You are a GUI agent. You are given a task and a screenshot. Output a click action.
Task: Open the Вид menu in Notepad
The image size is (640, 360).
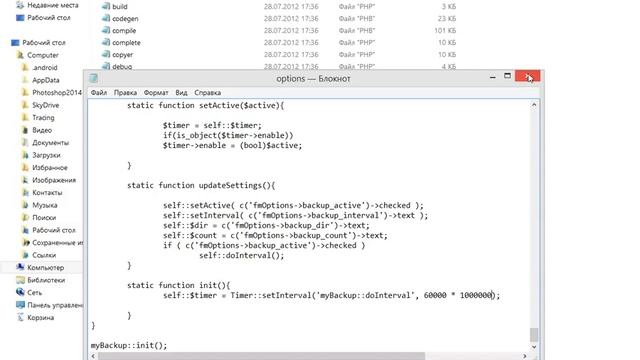coord(181,93)
